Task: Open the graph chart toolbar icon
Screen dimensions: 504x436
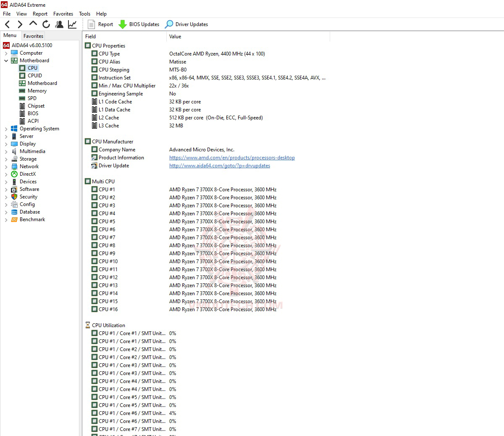Action: 72,24
